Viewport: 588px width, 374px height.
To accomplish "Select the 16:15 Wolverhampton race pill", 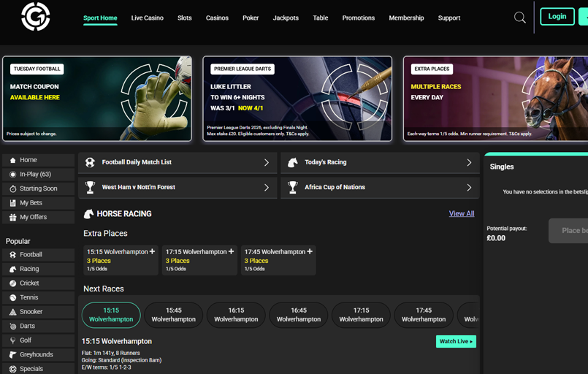I will coord(236,315).
